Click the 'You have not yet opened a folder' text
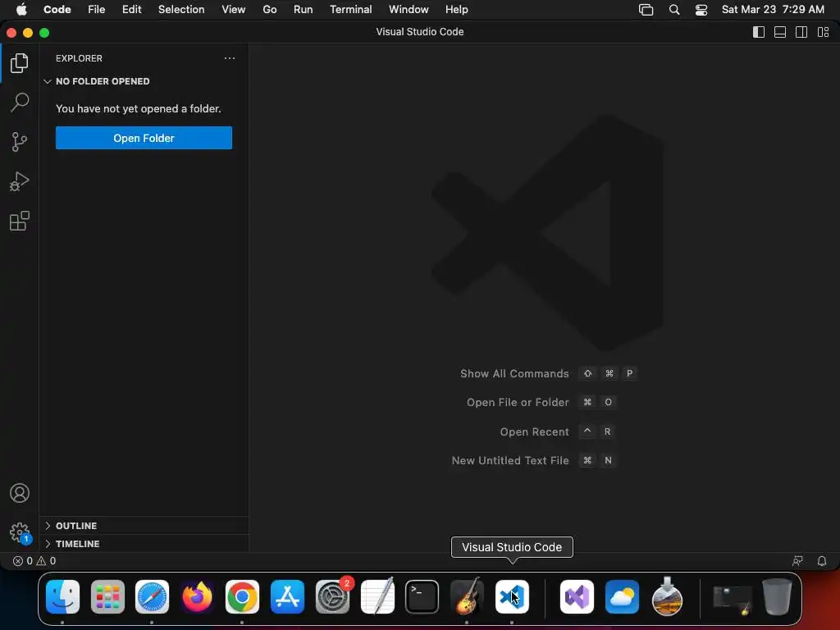The height and width of the screenshot is (630, 840). pyautogui.click(x=138, y=109)
